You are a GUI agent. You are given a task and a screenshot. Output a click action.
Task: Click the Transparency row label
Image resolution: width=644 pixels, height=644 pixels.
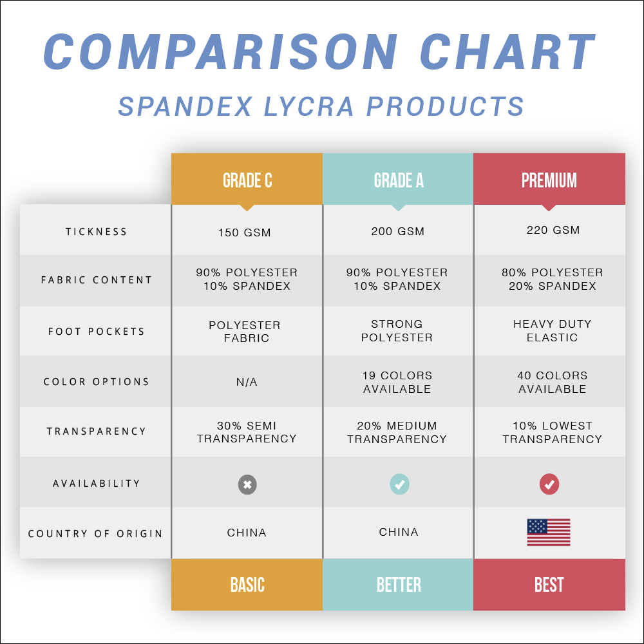tap(96, 431)
